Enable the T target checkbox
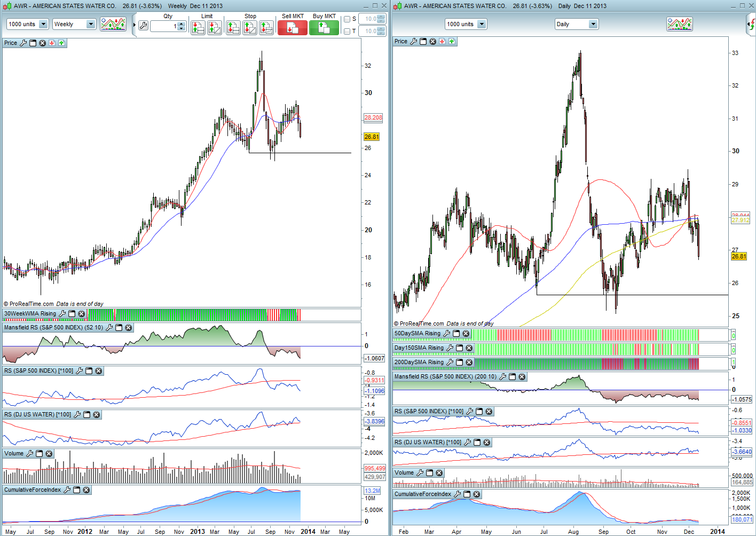The height and width of the screenshot is (536, 756). 347,31
